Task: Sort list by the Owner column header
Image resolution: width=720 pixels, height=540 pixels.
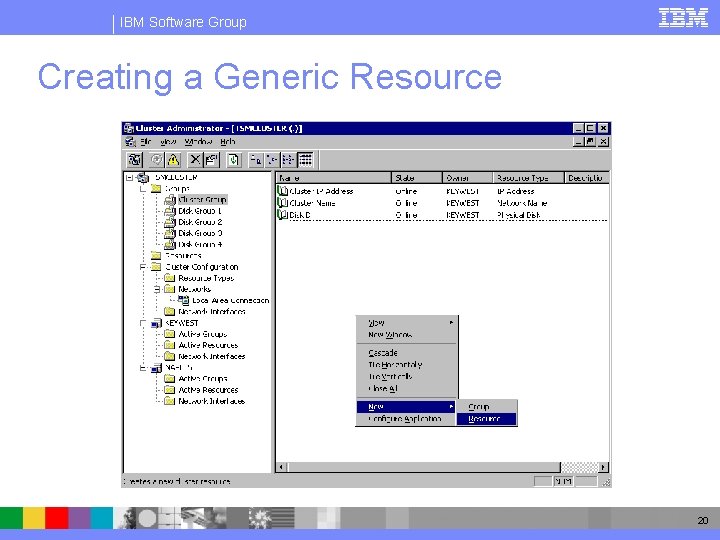Action: click(x=467, y=178)
